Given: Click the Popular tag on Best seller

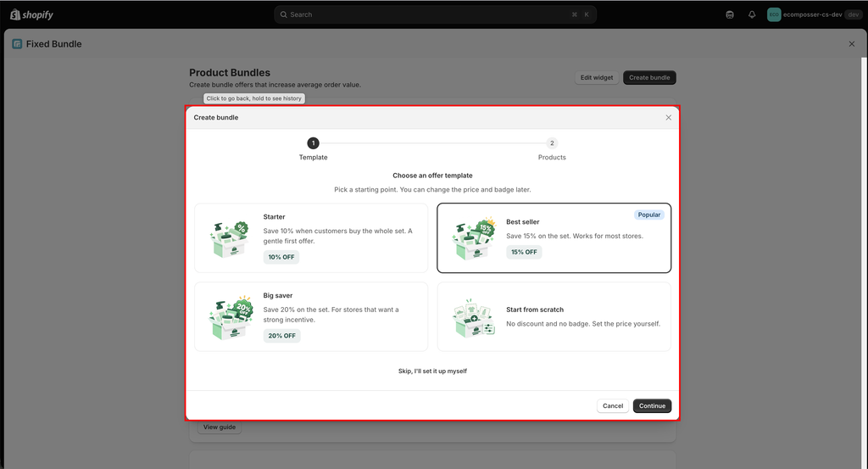Looking at the screenshot, I should (648, 215).
